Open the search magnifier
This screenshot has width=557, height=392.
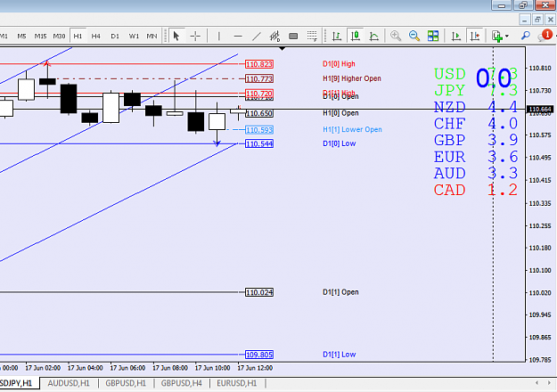[x=526, y=36]
